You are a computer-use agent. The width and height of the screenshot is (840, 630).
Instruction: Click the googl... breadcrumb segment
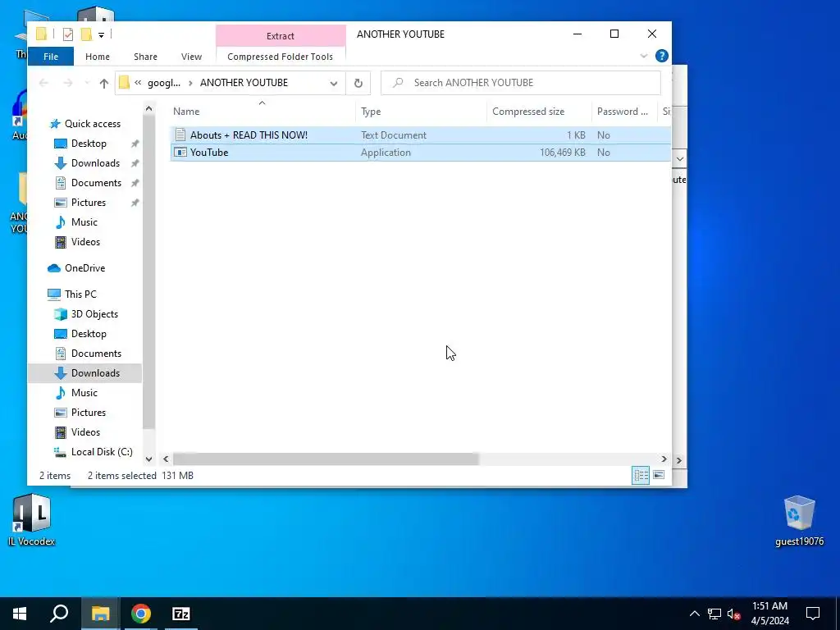coord(164,83)
